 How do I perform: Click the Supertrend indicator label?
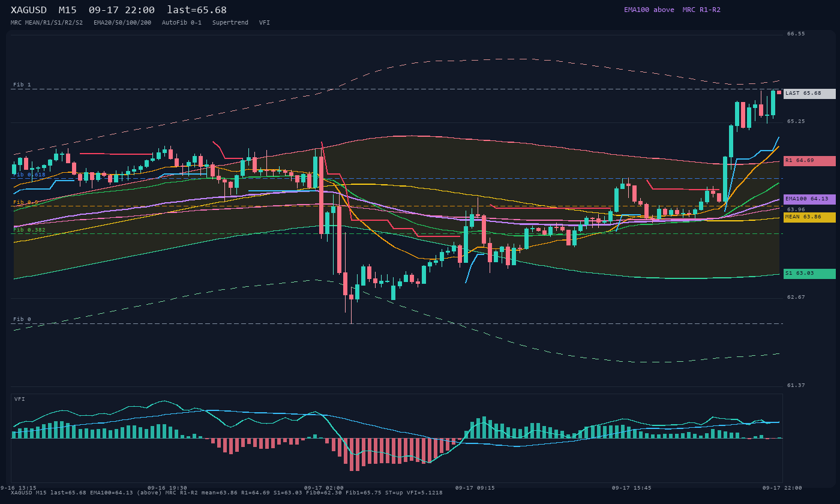pyautogui.click(x=230, y=23)
